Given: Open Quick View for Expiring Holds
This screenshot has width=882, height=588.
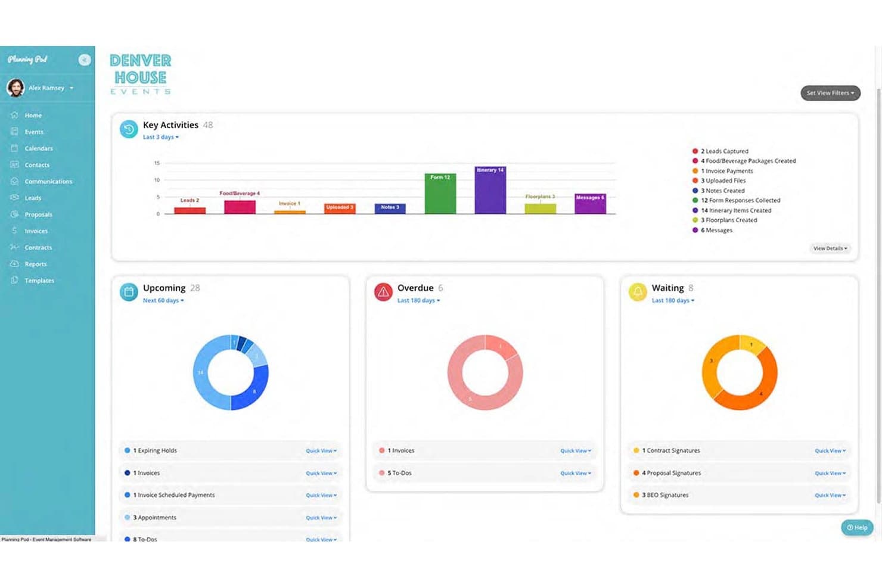Looking at the screenshot, I should point(321,451).
